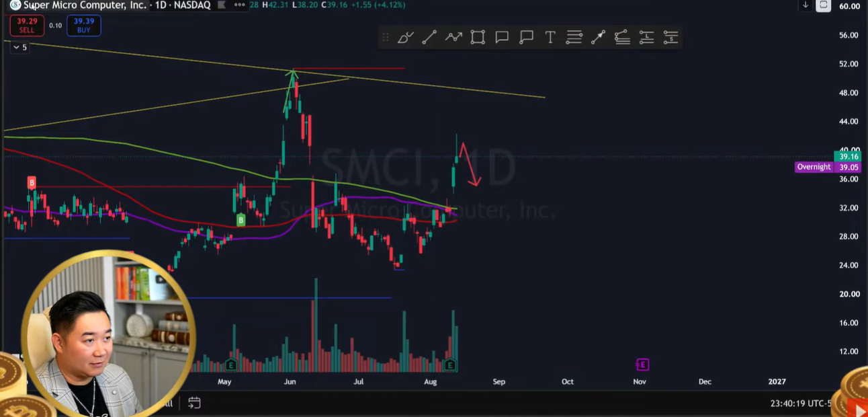Click the 1D interval in chart title
The height and width of the screenshot is (417, 868).
coord(159,5)
